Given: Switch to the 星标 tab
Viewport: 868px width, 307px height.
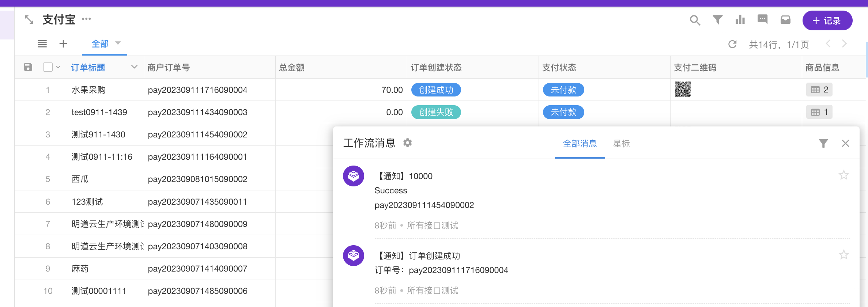Looking at the screenshot, I should (621, 144).
